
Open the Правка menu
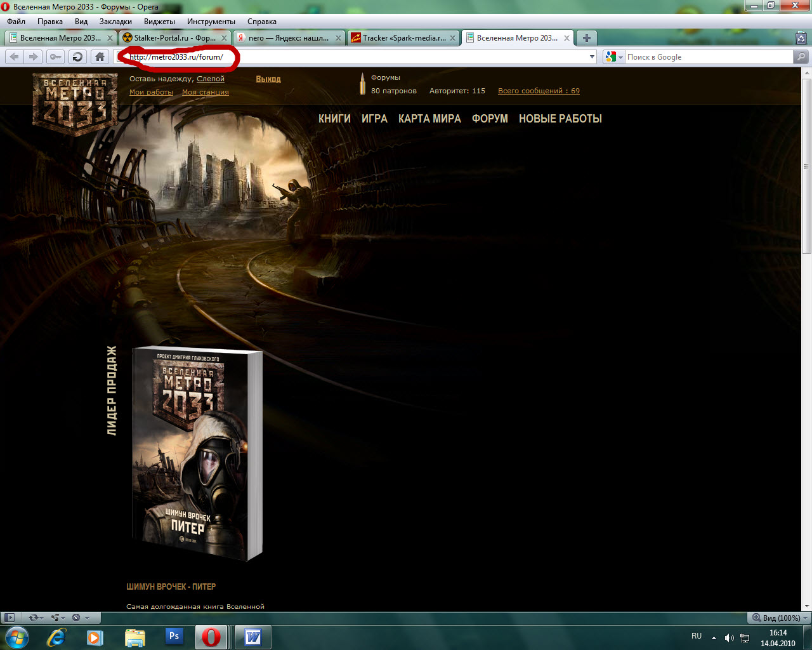pos(50,22)
